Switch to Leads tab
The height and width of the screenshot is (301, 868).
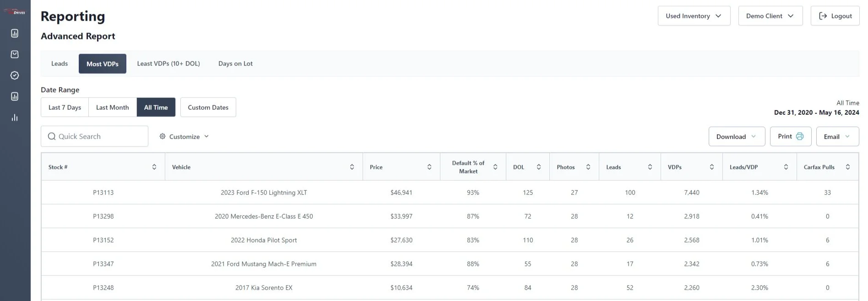pyautogui.click(x=60, y=64)
